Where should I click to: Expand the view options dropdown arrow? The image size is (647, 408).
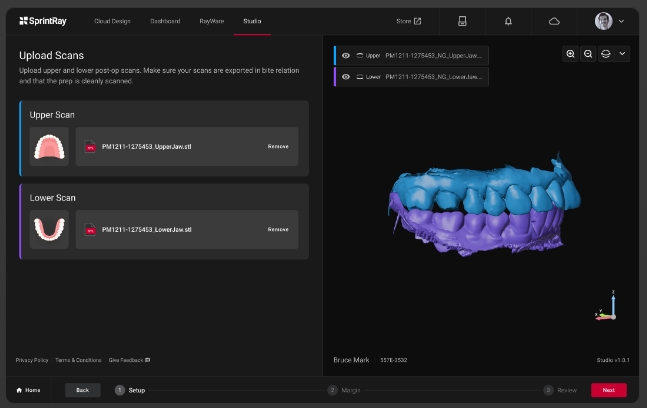coord(622,54)
